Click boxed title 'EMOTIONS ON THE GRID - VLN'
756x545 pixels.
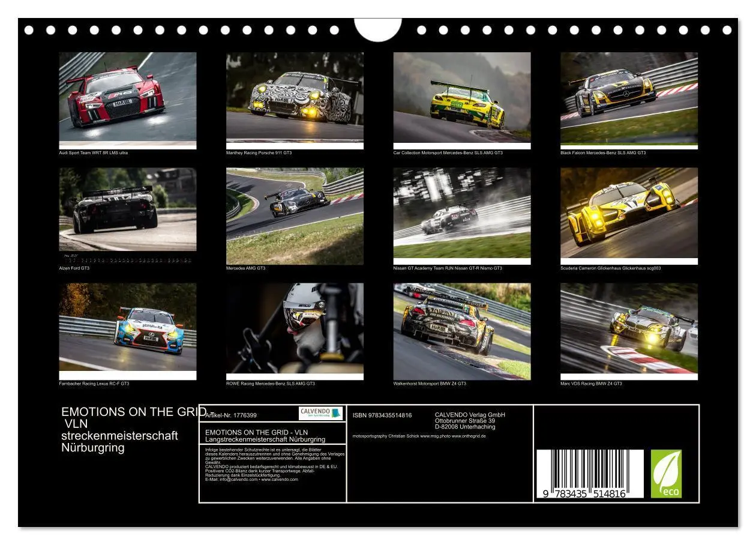(x=257, y=432)
